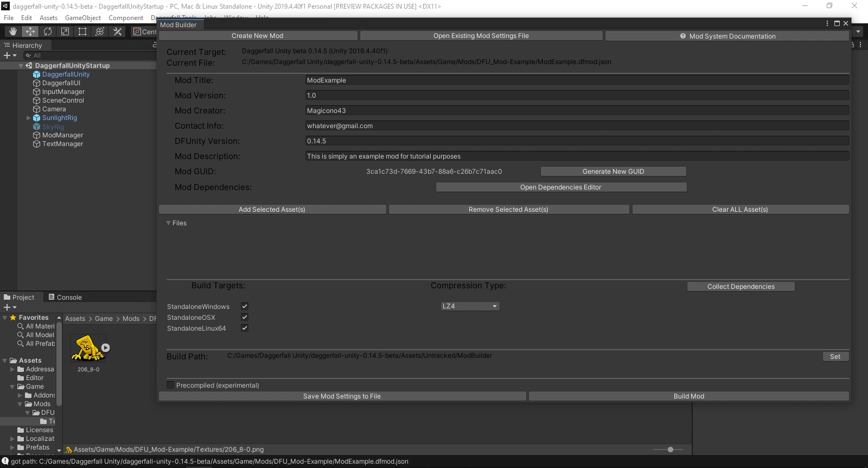Adjust the Project icon size slider
Screen dimensions: 868x468
click(x=671, y=450)
